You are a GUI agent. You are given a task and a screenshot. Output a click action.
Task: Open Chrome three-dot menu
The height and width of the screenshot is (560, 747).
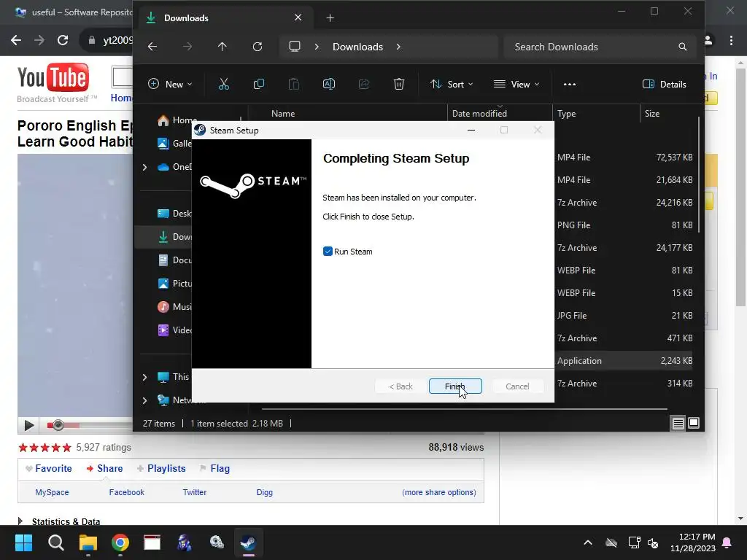pos(731,41)
